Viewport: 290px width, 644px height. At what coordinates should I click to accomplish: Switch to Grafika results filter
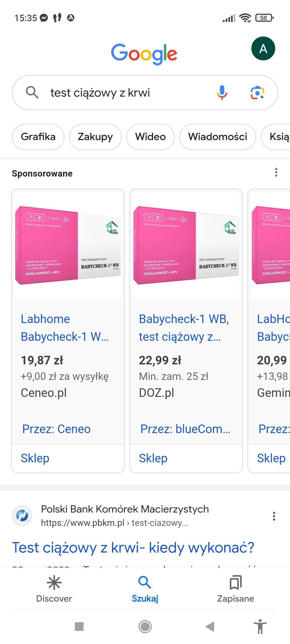pyautogui.click(x=38, y=137)
